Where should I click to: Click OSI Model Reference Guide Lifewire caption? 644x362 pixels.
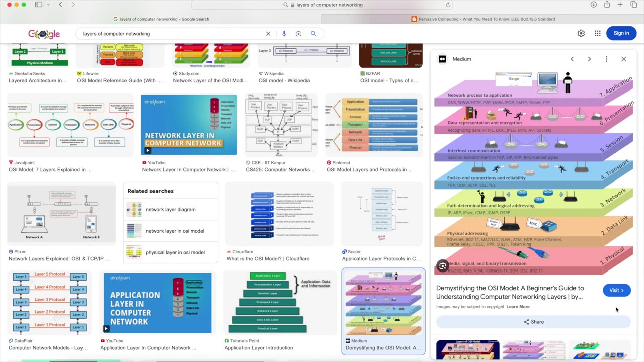pyautogui.click(x=120, y=80)
